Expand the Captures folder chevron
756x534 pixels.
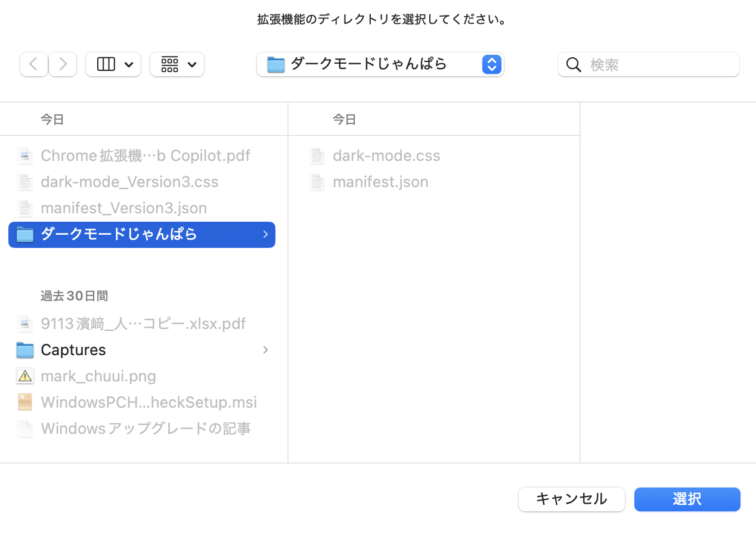pyautogui.click(x=265, y=350)
